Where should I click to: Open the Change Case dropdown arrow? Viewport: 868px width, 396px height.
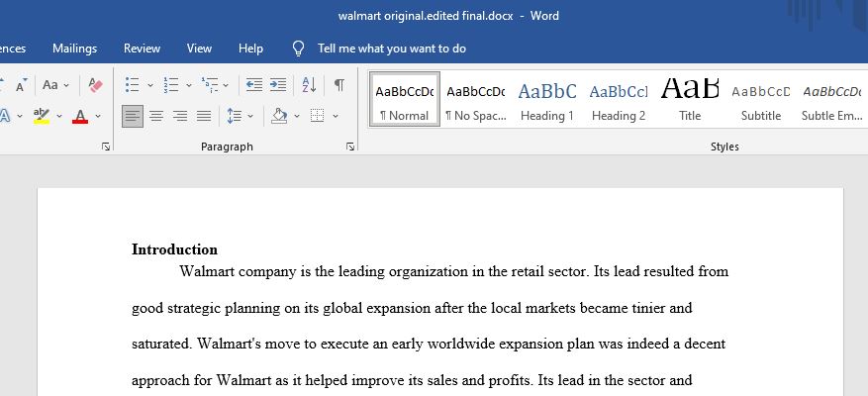click(66, 85)
